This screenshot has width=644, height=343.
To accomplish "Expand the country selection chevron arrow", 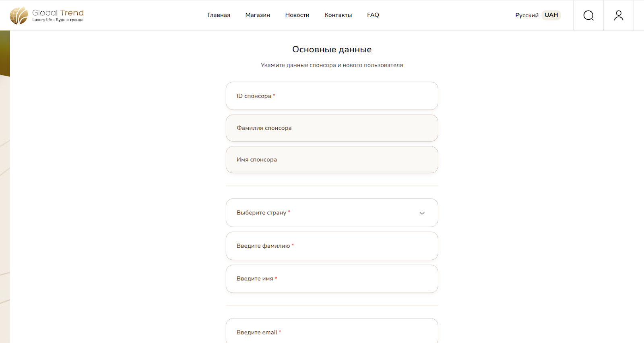I will 422,213.
